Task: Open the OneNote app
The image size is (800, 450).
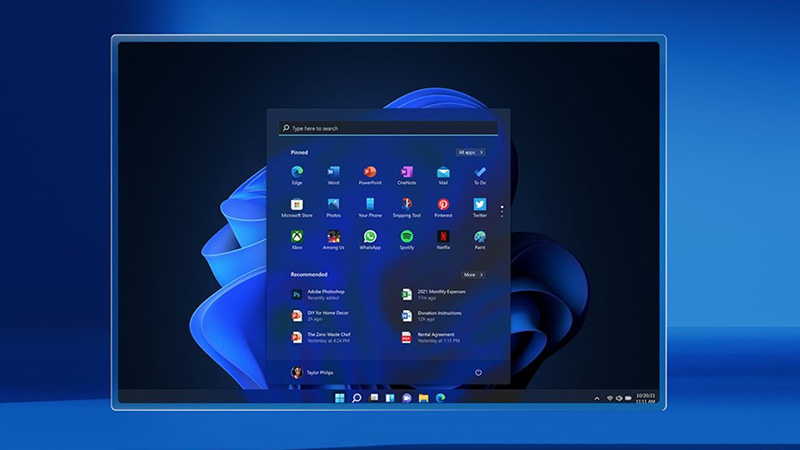Action: coord(407,175)
